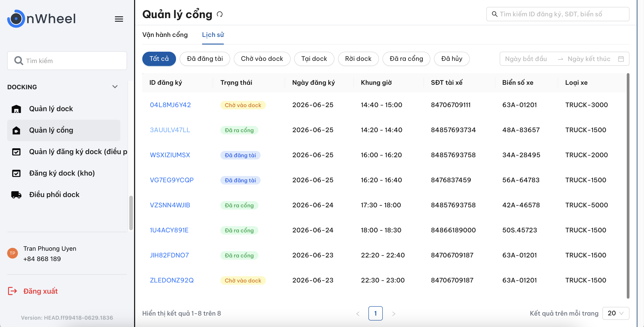
Task: Open Đăng ký dock (kho) checkbox icon
Action: [16, 173]
